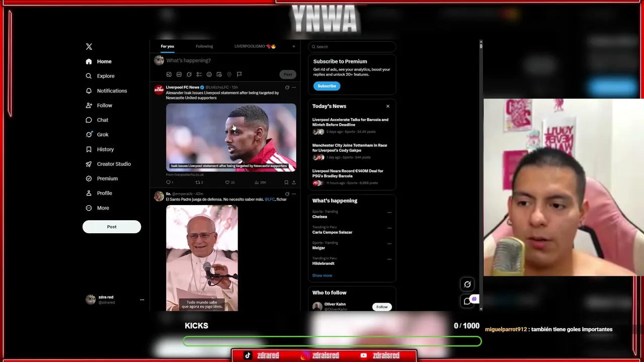The height and width of the screenshot is (362, 644).
Task: Switch to the Following tab
Action: click(204, 46)
